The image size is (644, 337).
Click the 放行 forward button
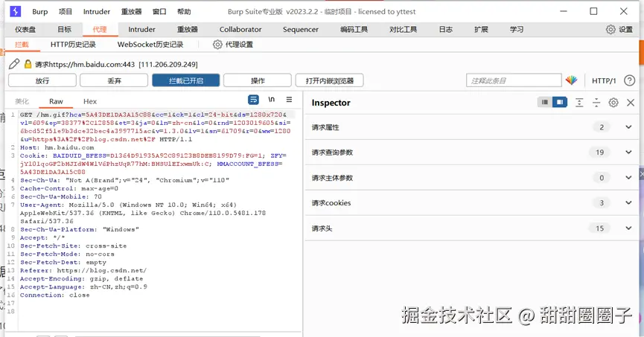[x=42, y=80]
